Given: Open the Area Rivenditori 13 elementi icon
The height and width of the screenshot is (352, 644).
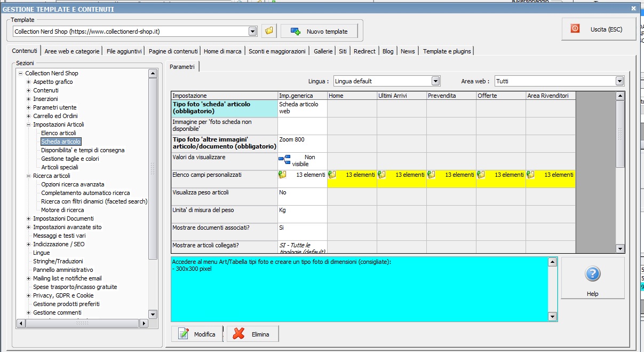Looking at the screenshot, I should click(531, 175).
